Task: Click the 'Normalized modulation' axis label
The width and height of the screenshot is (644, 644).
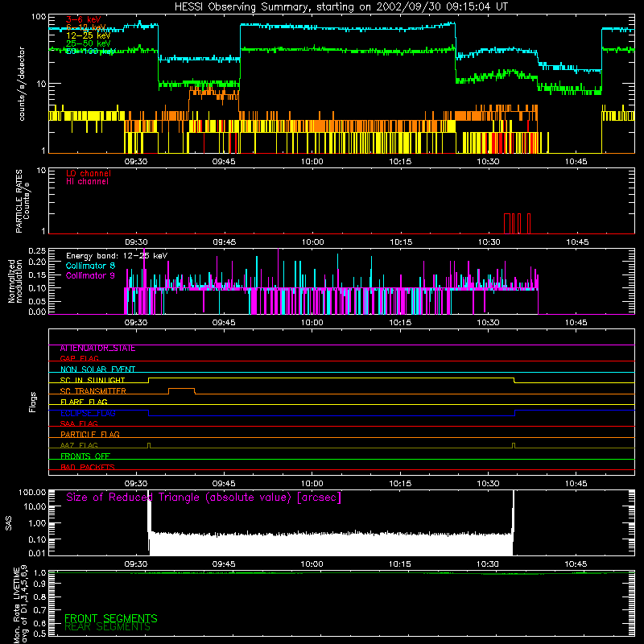Action: (14, 281)
